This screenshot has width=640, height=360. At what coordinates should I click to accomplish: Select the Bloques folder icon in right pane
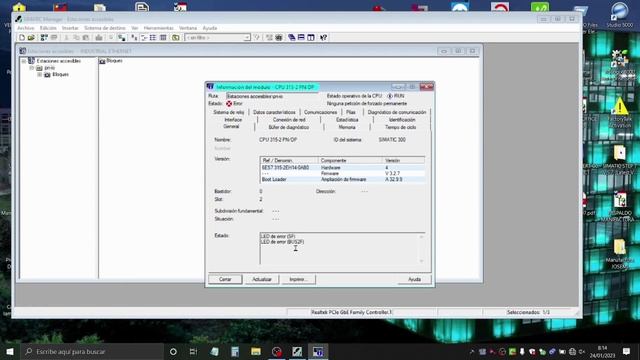tap(102, 61)
